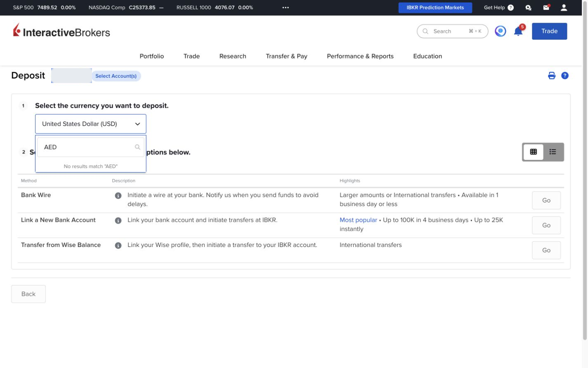Click the blue Trade button
This screenshot has height=368, width=588.
[x=549, y=31]
